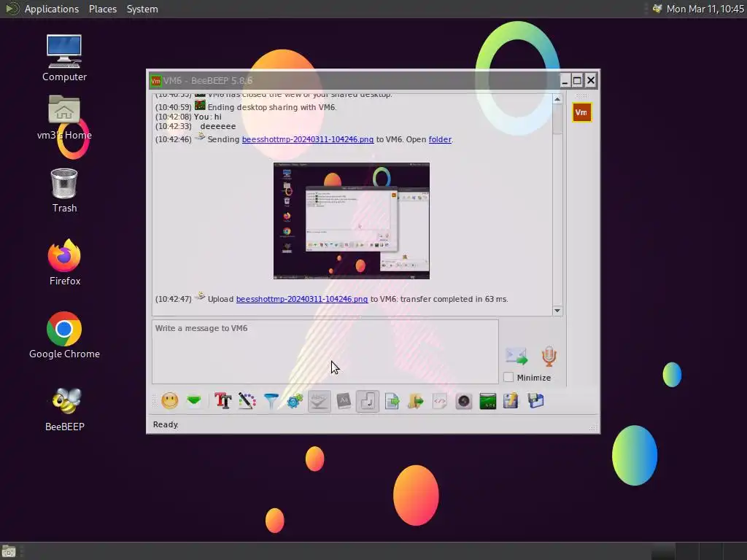747x560 pixels.
Task: Open chat settings gears icon
Action: coord(295,401)
